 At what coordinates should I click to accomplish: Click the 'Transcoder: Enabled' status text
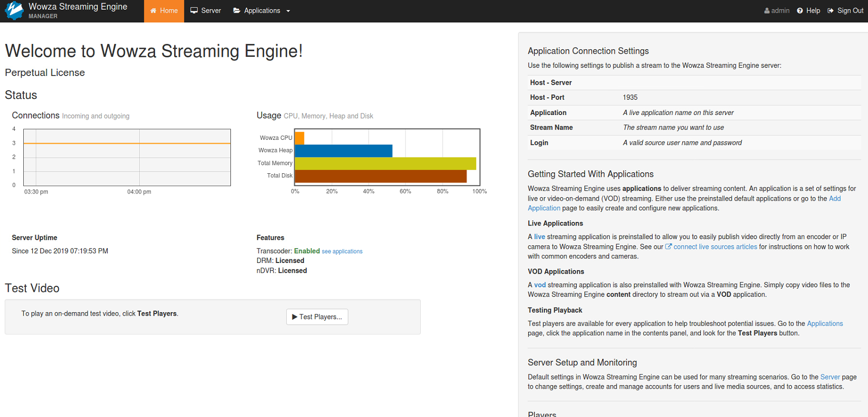tap(288, 251)
